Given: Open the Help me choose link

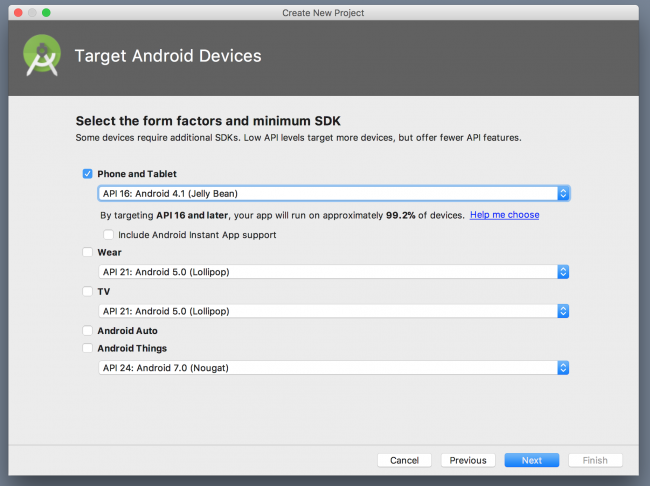Looking at the screenshot, I should pyautogui.click(x=504, y=215).
